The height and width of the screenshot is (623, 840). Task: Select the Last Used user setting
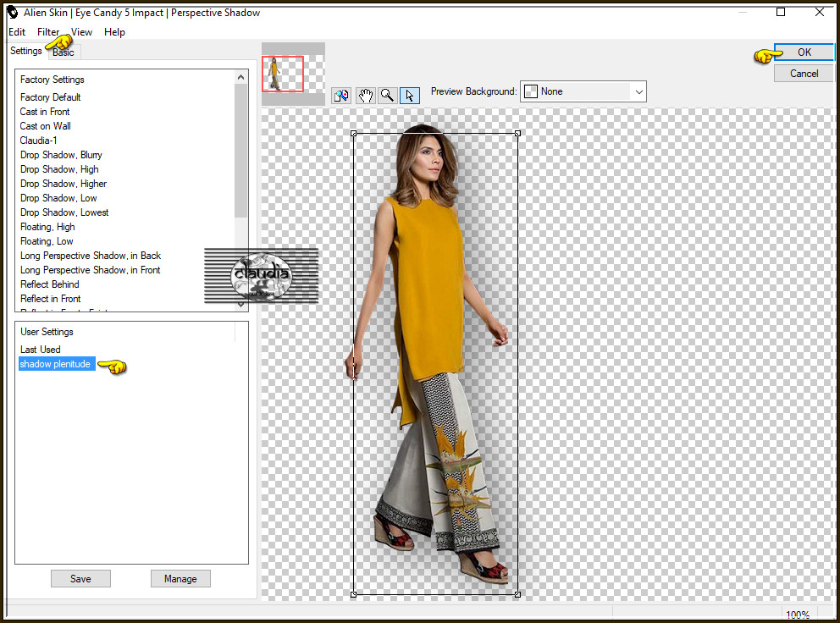tap(40, 350)
